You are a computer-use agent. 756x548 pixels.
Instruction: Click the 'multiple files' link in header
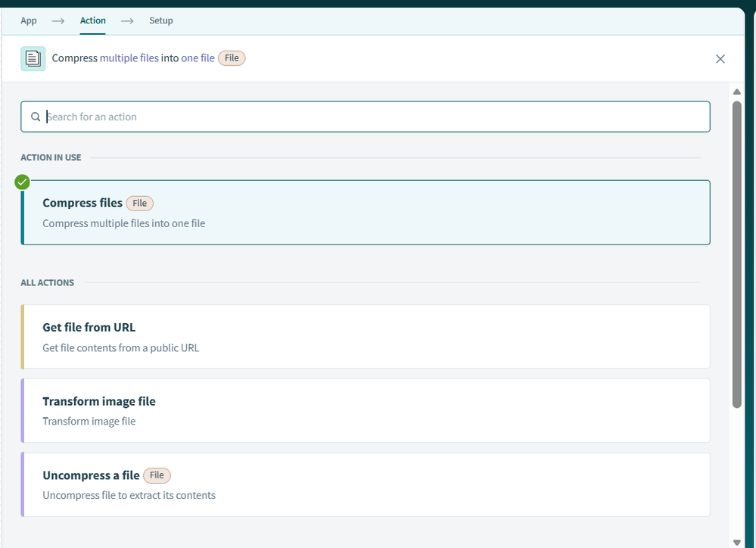(129, 58)
